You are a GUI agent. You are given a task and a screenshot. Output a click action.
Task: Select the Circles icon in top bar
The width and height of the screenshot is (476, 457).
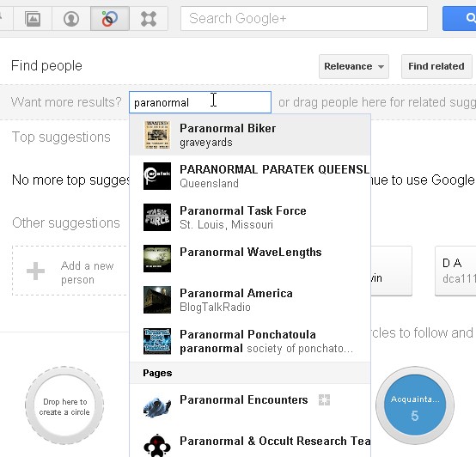(110, 19)
